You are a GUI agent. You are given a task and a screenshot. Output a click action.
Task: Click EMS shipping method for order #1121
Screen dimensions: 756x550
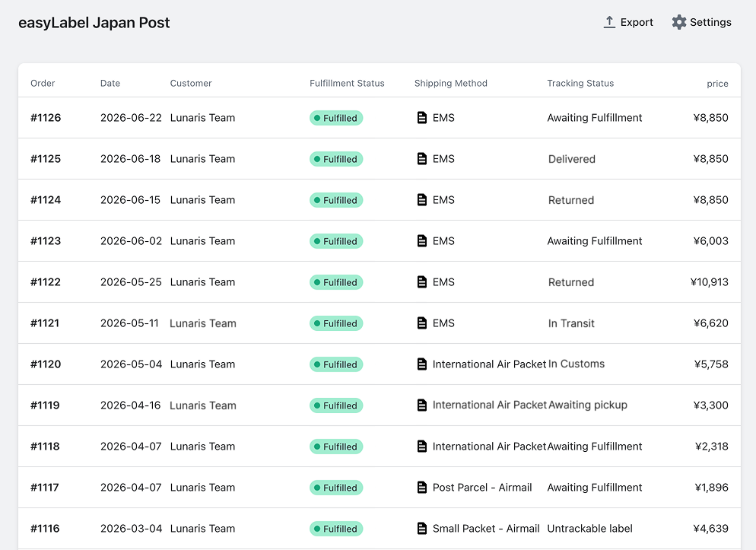443,323
